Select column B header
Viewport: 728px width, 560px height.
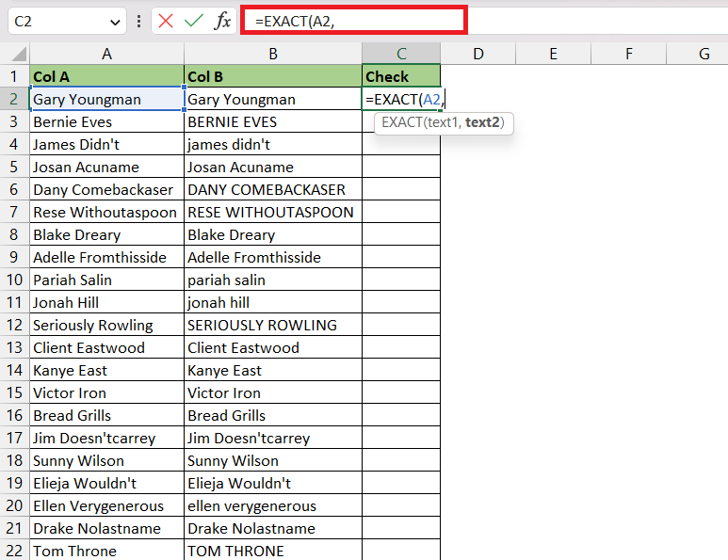(x=273, y=54)
